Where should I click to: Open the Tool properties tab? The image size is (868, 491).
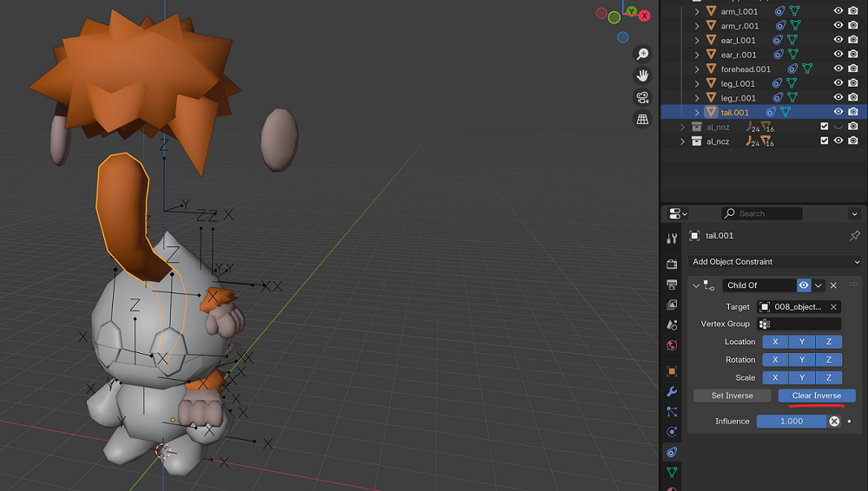672,239
